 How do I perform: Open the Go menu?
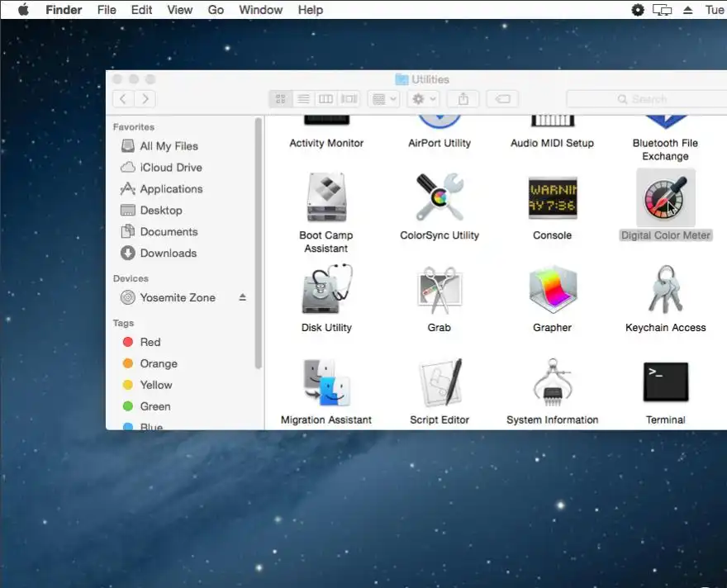216,10
